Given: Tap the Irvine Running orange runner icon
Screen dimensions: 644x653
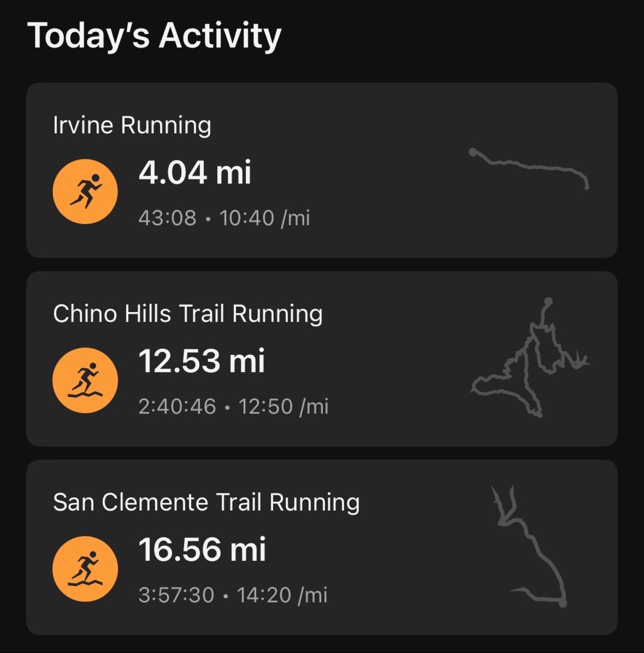Looking at the screenshot, I should point(85,191).
